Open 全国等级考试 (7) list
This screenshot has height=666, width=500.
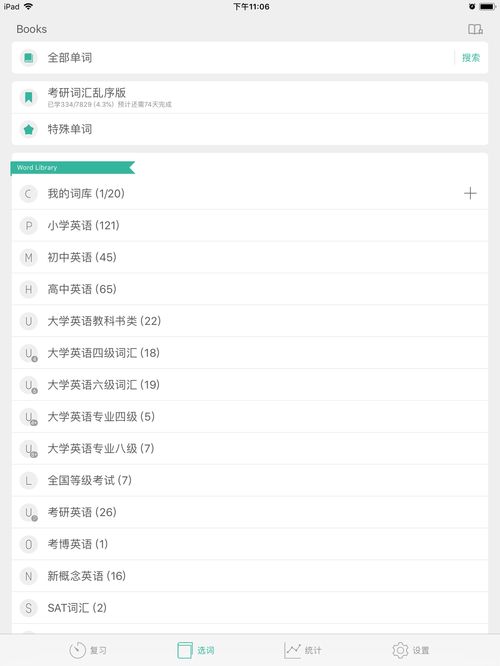click(x=250, y=480)
